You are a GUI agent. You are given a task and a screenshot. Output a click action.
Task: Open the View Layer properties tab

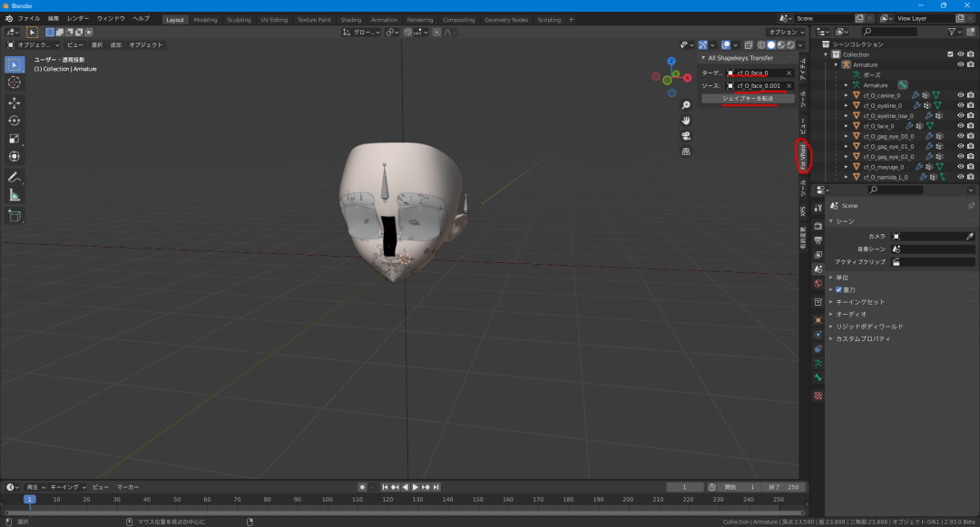point(818,255)
